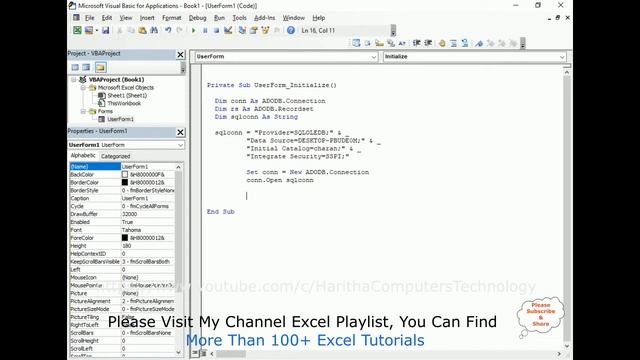Viewport: 640px width, 360px height.
Task: Open Standard toolbar options arrow
Action: pos(393,31)
